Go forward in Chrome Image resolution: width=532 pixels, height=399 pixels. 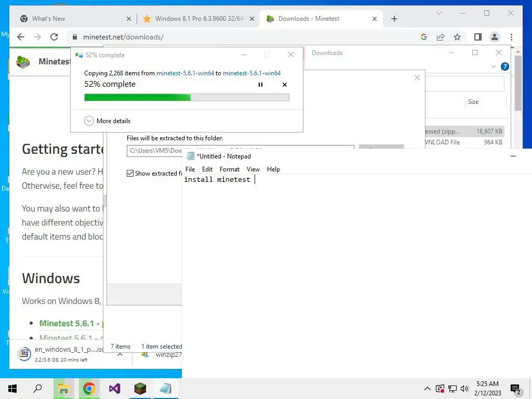coord(37,37)
